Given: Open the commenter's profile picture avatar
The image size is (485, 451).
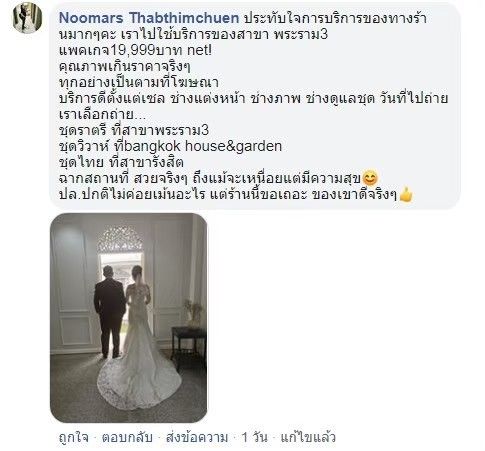Looking at the screenshot, I should (x=28, y=18).
